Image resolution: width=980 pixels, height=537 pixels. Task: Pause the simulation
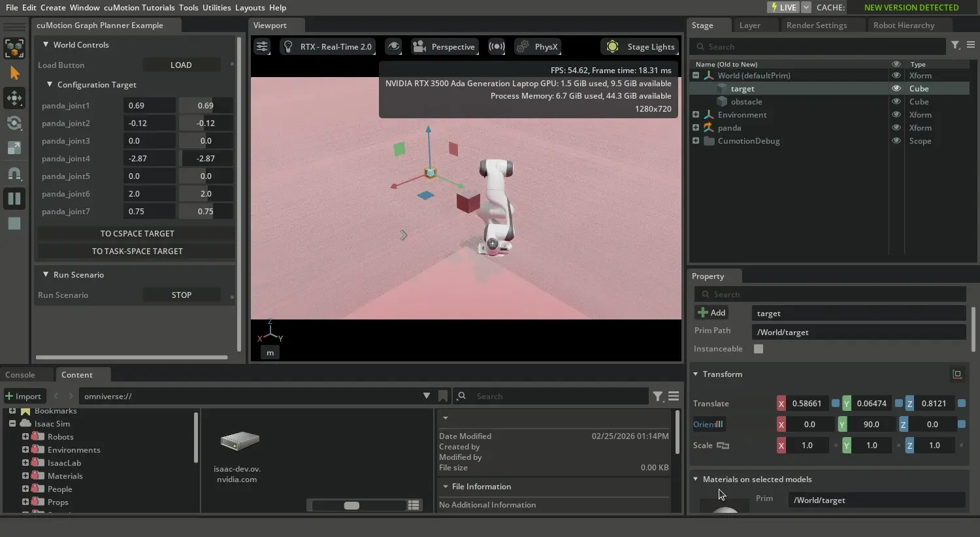tap(14, 199)
